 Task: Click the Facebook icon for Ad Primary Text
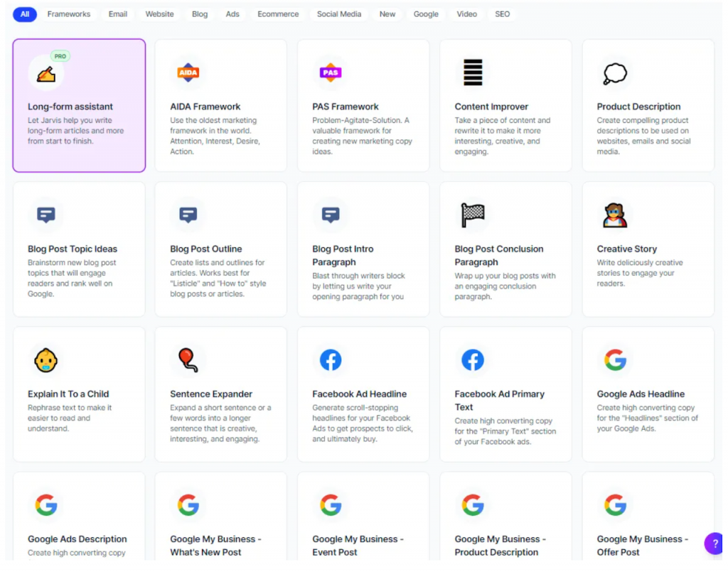tap(473, 360)
